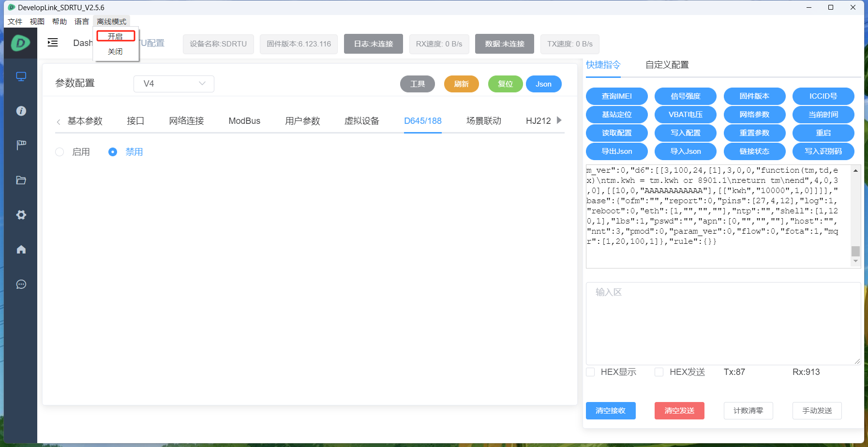Enable the HEX显示 checkbox
Image resolution: width=868 pixels, height=447 pixels.
coord(590,372)
